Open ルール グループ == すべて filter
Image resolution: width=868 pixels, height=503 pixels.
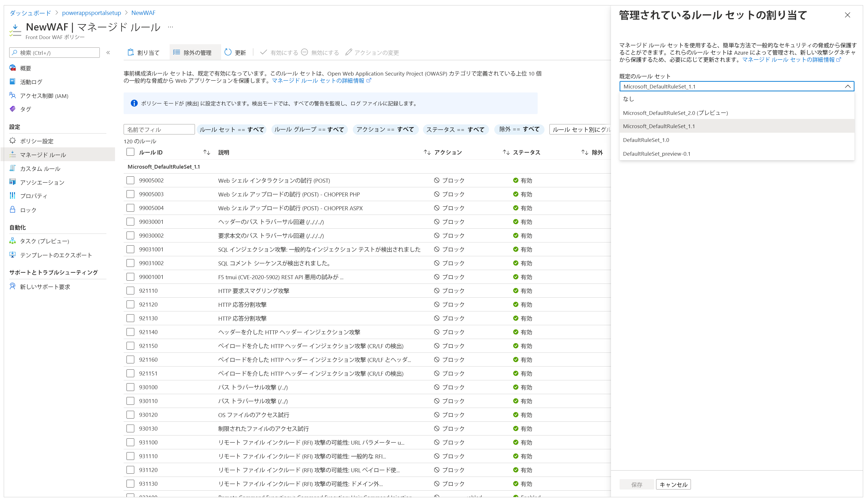pos(309,129)
